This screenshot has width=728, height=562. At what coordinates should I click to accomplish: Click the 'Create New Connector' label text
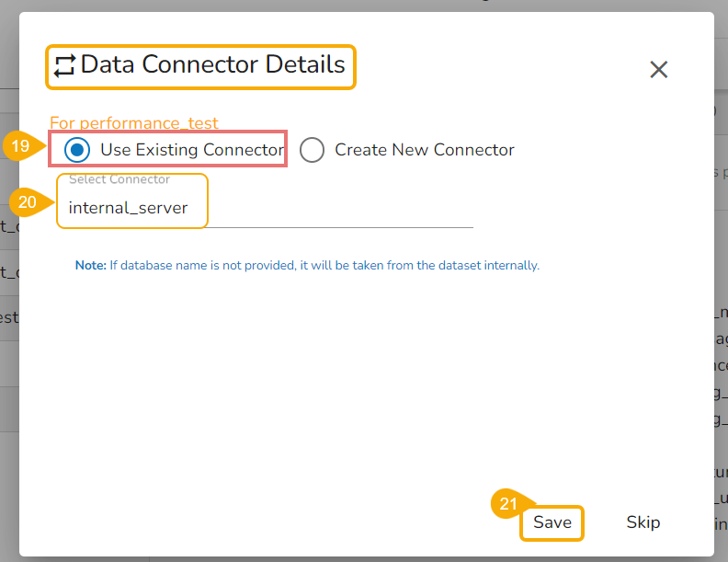tap(424, 150)
